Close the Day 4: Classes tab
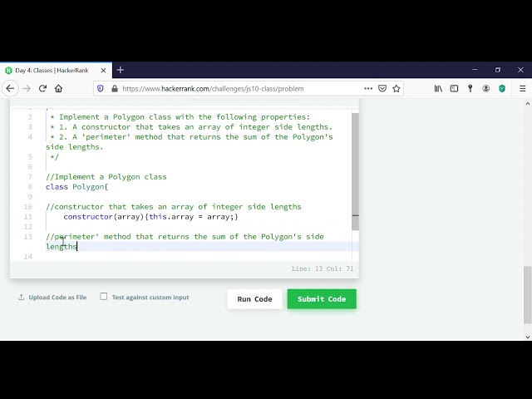 point(103,71)
